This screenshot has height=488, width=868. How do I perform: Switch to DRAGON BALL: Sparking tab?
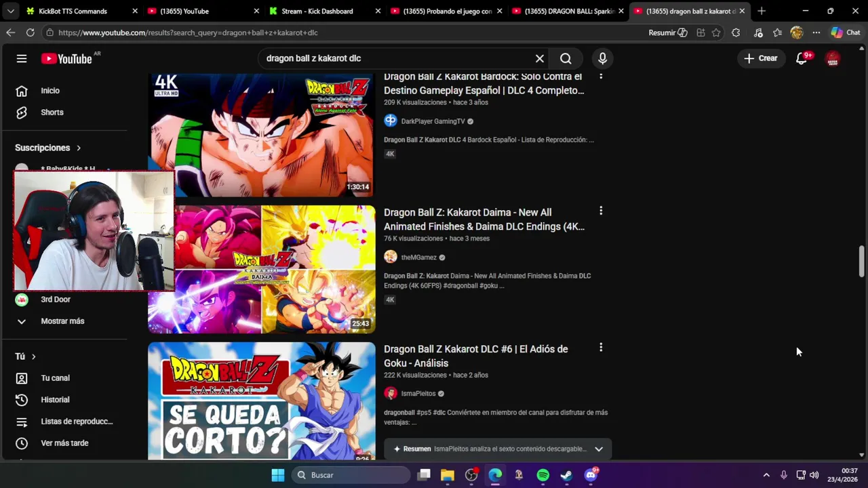click(x=567, y=12)
